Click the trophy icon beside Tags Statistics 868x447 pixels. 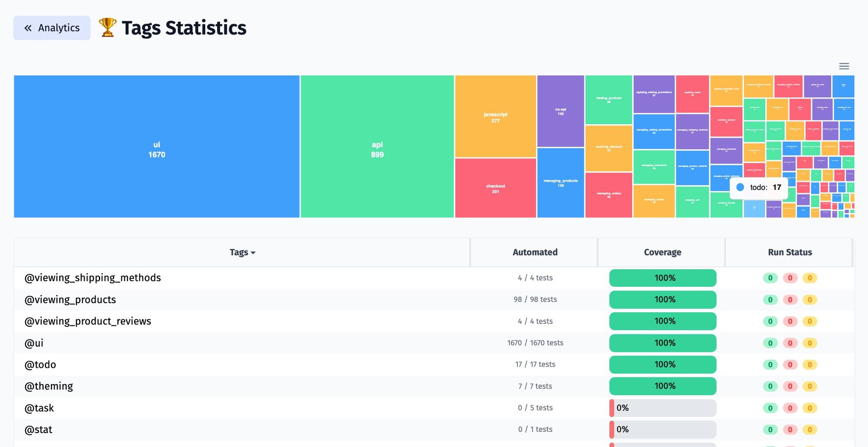(107, 27)
